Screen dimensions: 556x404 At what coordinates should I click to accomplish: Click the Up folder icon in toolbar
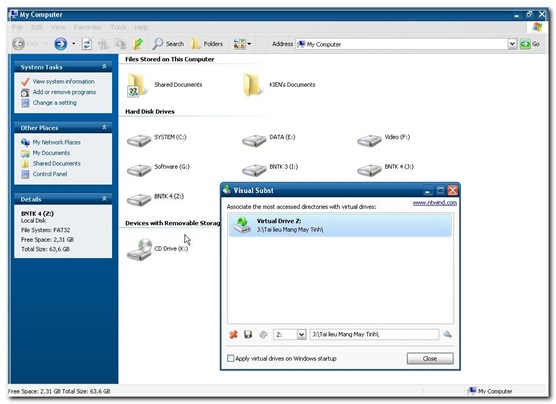pos(138,44)
